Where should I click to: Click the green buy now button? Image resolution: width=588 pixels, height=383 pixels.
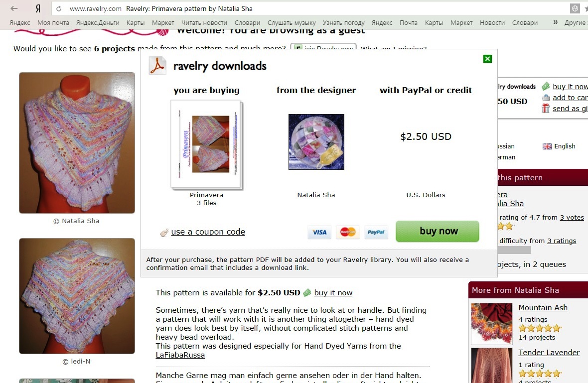(437, 231)
